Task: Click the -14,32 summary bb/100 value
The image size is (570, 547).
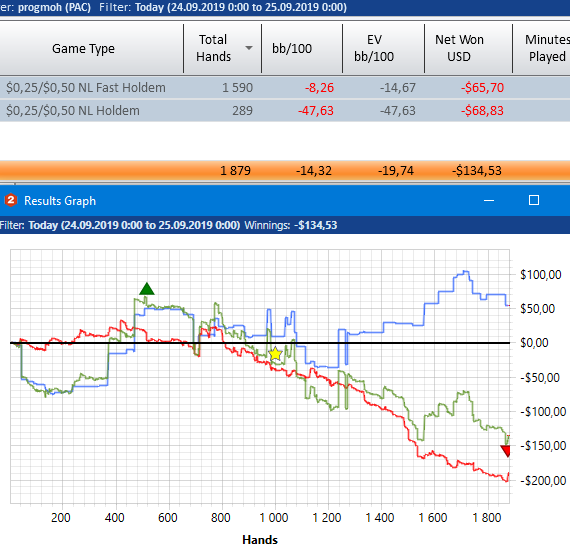Action: click(314, 170)
